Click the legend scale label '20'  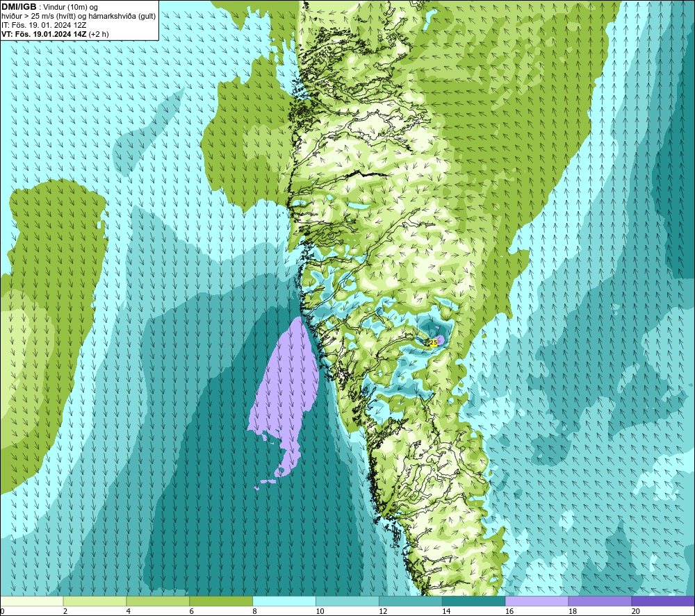point(636,611)
